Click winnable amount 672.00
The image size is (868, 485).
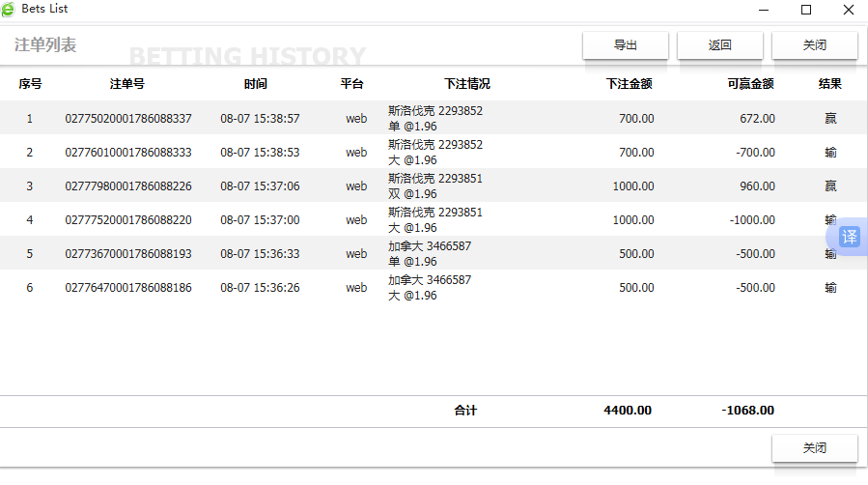pyautogui.click(x=757, y=119)
